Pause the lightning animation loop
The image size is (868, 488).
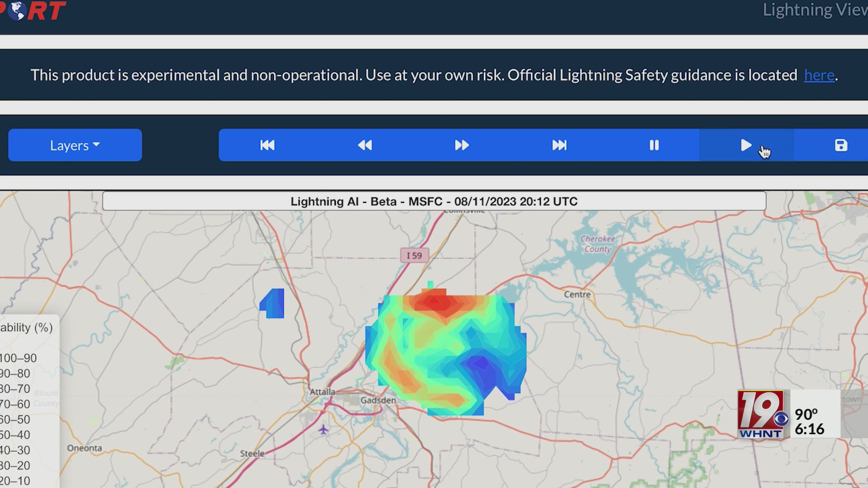click(654, 145)
